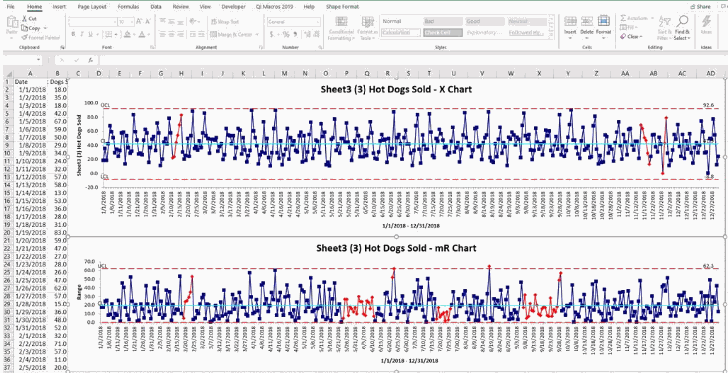Open Font dialog launcher arrow
Screen dimensions: 728x373
(x=153, y=48)
